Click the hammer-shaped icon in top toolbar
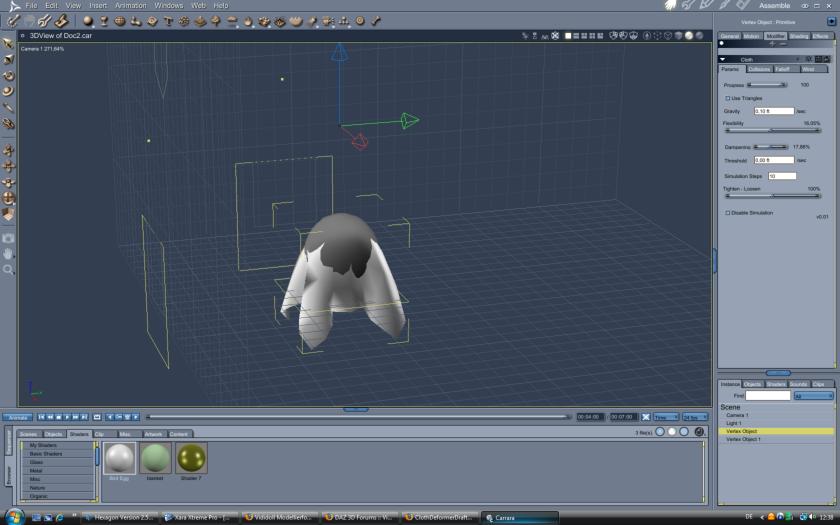 click(376, 21)
